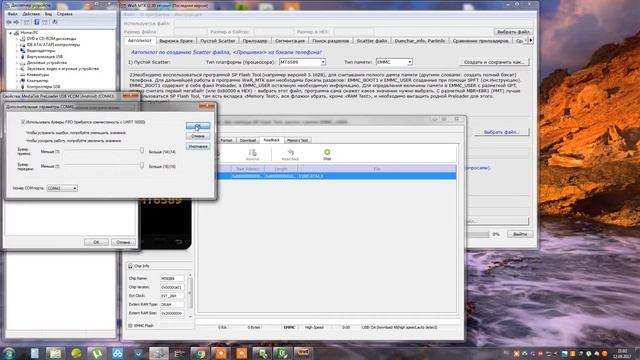The image size is (640, 360).
Task: Click the Read Back icon in Flash Tool toolbar
Action: [290, 153]
